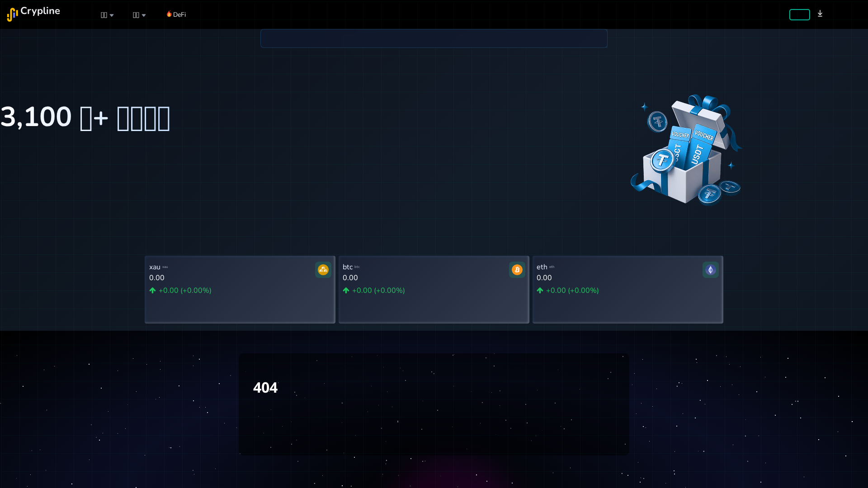
Task: Click the Ethereum diamond icon
Action: [711, 270]
